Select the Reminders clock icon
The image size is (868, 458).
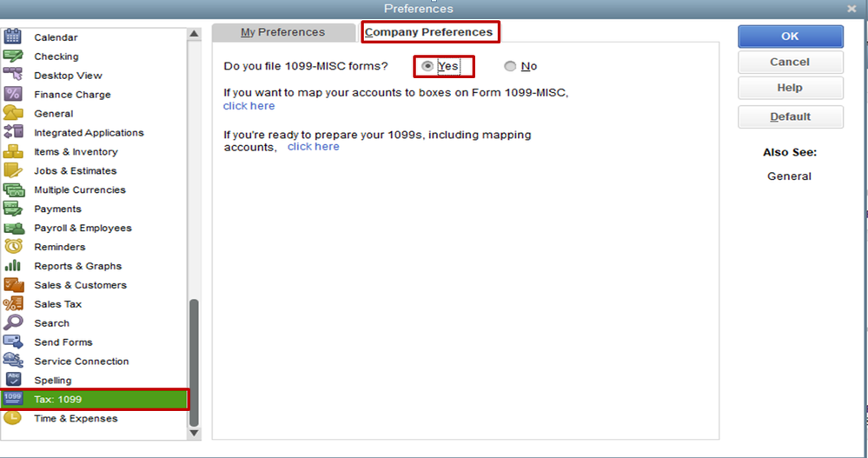[x=13, y=247]
